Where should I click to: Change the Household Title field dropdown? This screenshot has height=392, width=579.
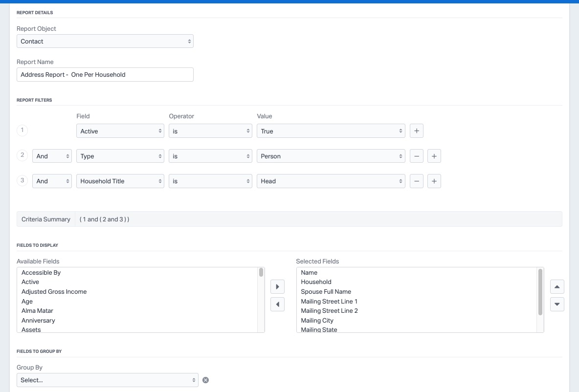click(x=120, y=181)
